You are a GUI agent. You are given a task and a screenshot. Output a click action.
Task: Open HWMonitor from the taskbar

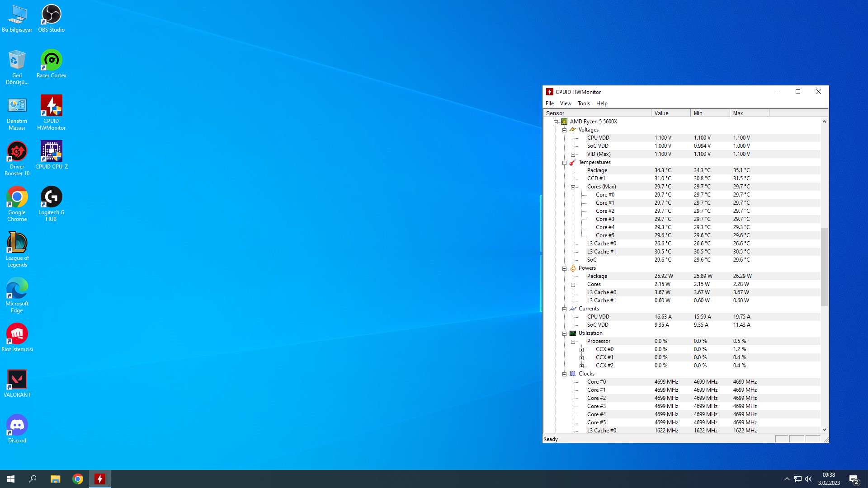(100, 479)
